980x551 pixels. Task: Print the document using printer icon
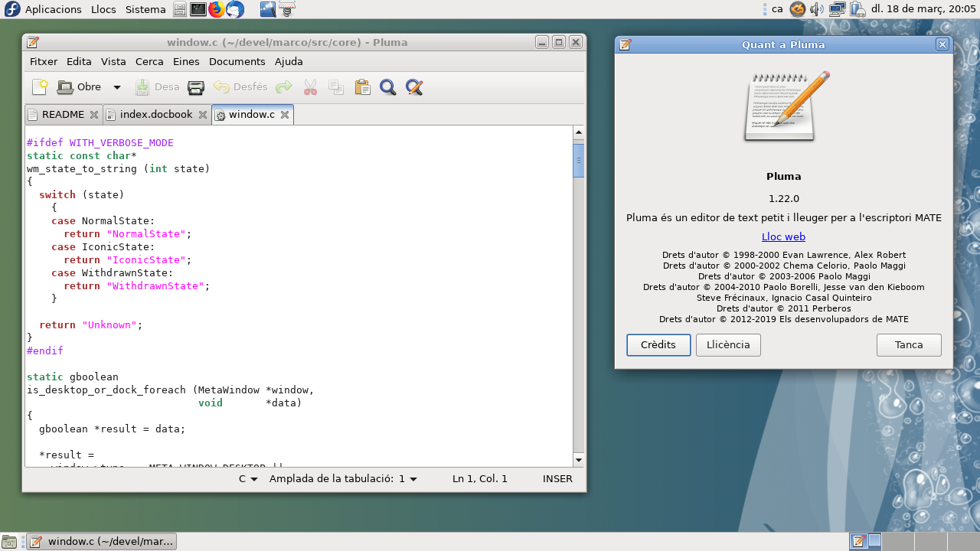click(196, 87)
